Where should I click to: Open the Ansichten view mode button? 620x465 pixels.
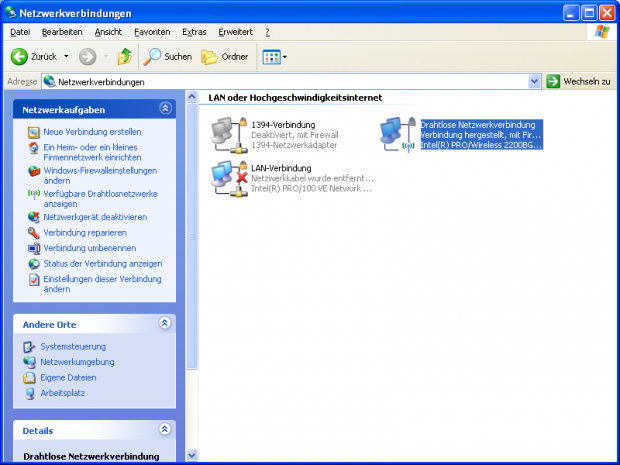(271, 57)
